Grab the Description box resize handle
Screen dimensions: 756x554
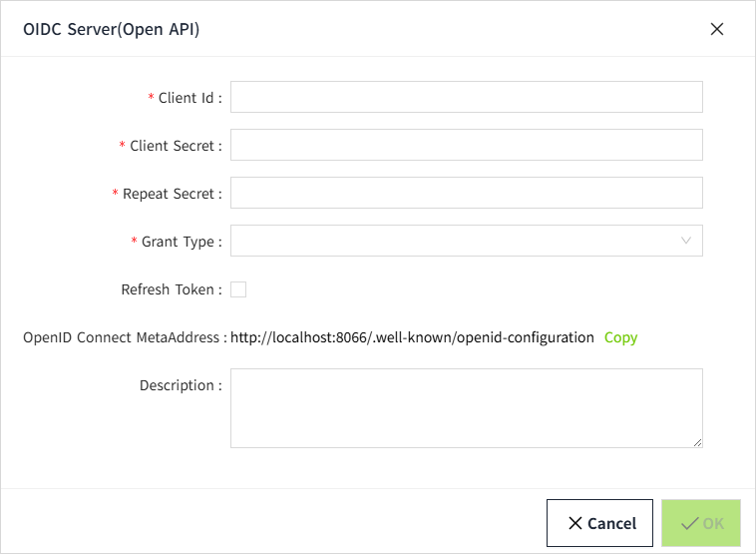(697, 442)
